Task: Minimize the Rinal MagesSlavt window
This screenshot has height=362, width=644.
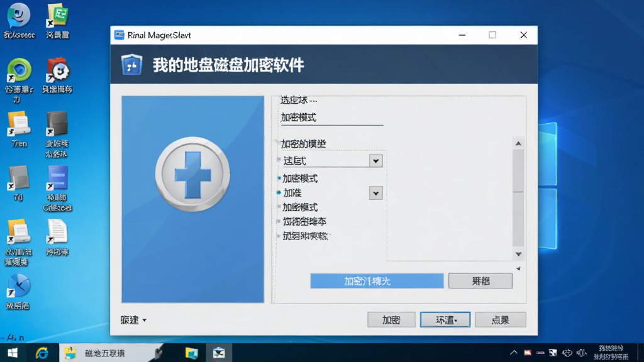Action: 462,35
